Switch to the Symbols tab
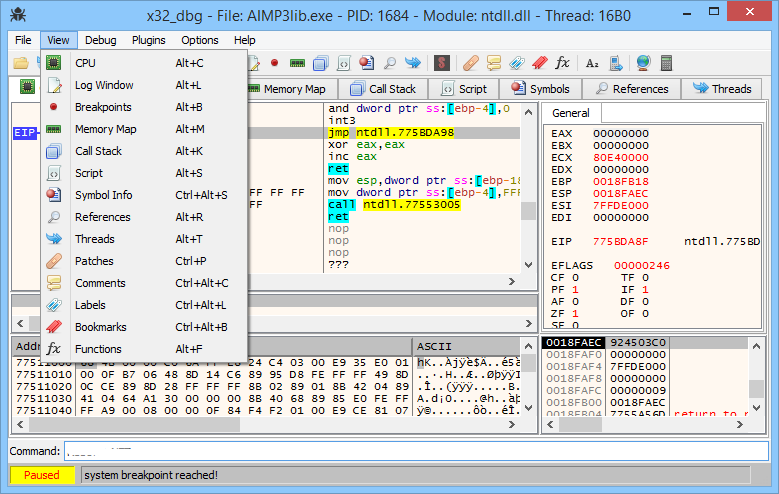This screenshot has width=779, height=494. click(540, 89)
